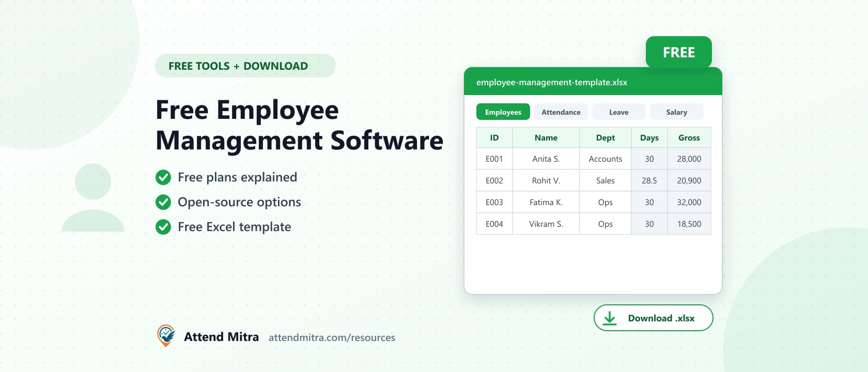
Task: Select the Rohit V. cell
Action: pyautogui.click(x=546, y=180)
